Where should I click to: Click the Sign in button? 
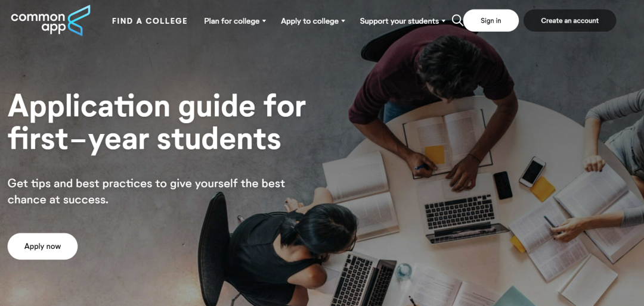(491, 20)
